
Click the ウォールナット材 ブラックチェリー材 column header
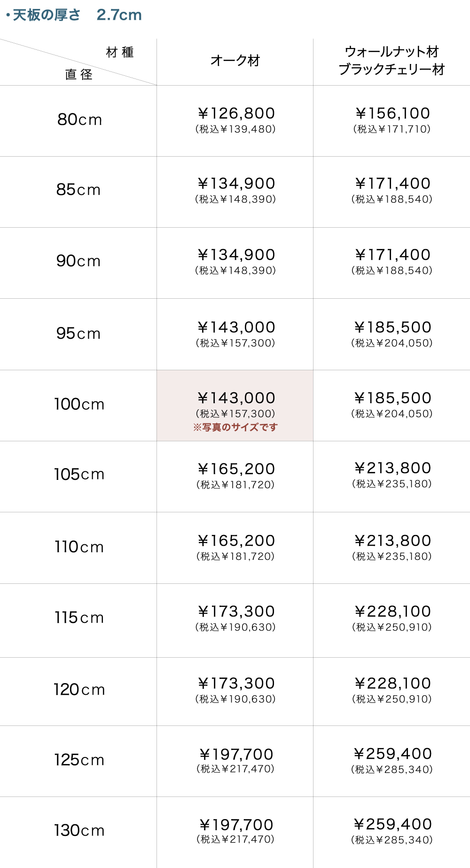(x=392, y=61)
